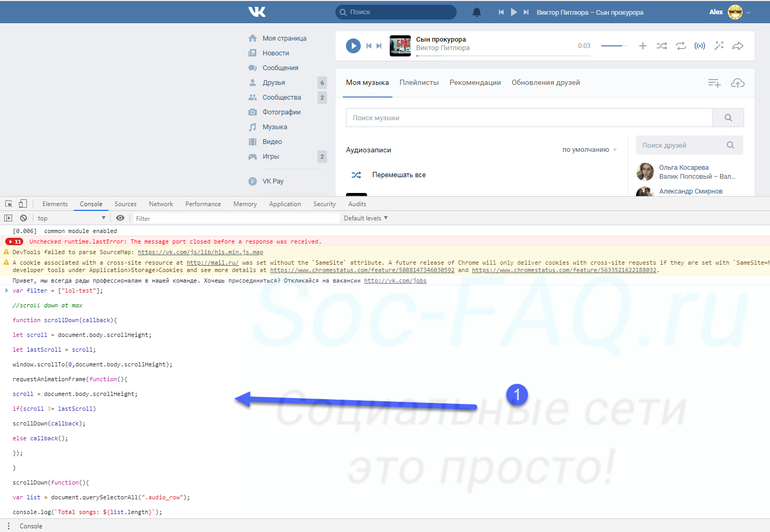Skip to next track in header player
770x532 pixels.
tap(526, 12)
